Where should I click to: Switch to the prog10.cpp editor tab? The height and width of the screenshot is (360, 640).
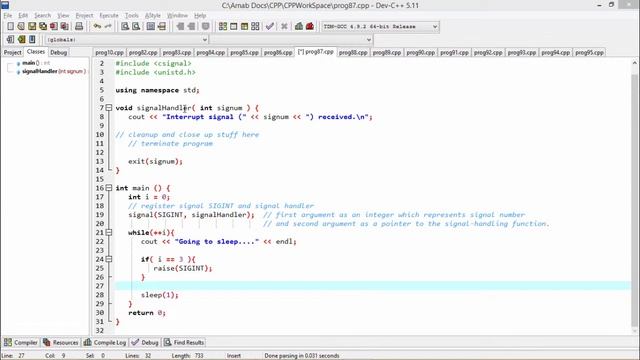(109, 53)
